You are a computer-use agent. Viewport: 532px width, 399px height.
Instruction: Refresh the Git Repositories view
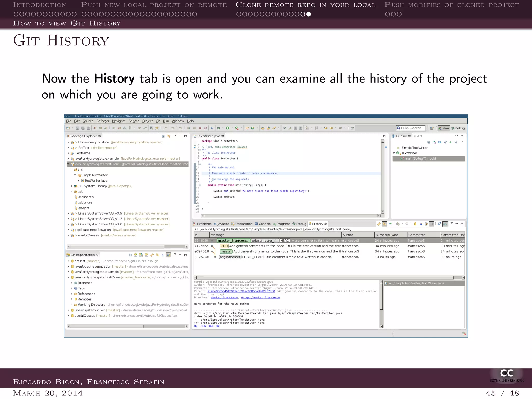pos(152,255)
